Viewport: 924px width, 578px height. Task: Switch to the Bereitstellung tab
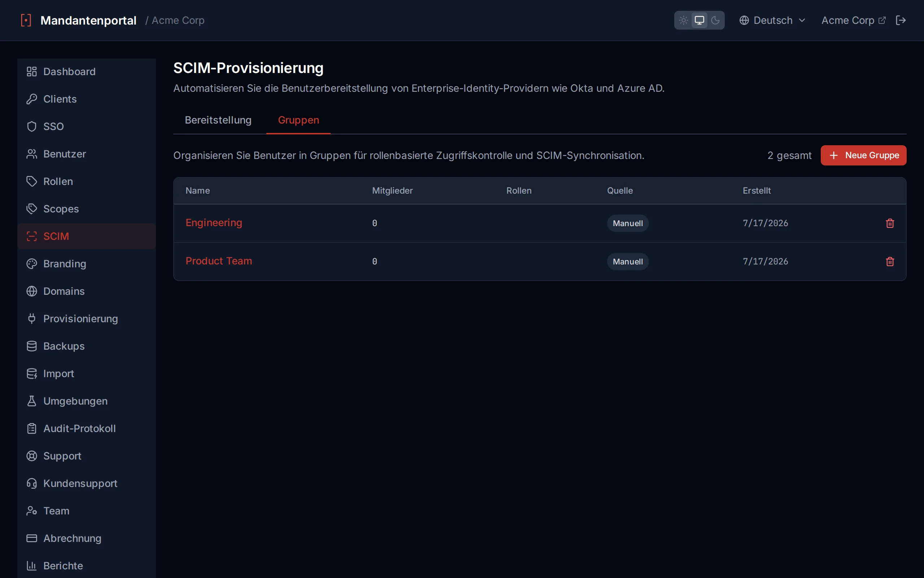(x=218, y=120)
